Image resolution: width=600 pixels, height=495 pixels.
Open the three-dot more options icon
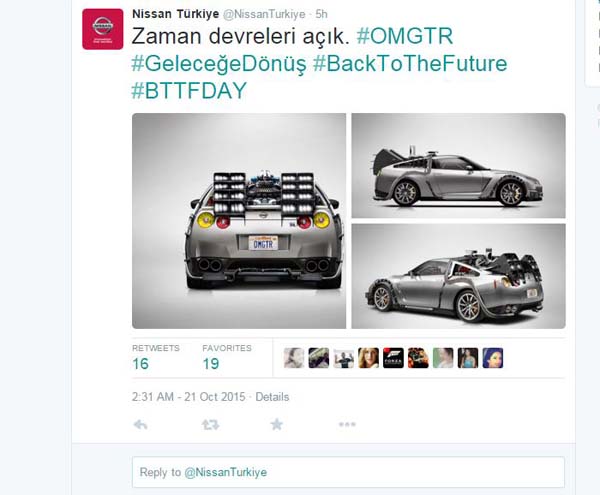(x=347, y=424)
